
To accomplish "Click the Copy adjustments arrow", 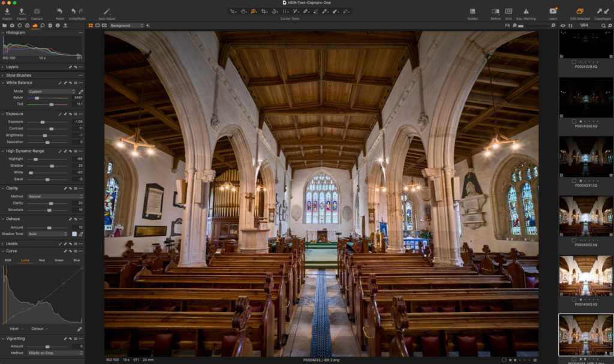I will click(600, 11).
